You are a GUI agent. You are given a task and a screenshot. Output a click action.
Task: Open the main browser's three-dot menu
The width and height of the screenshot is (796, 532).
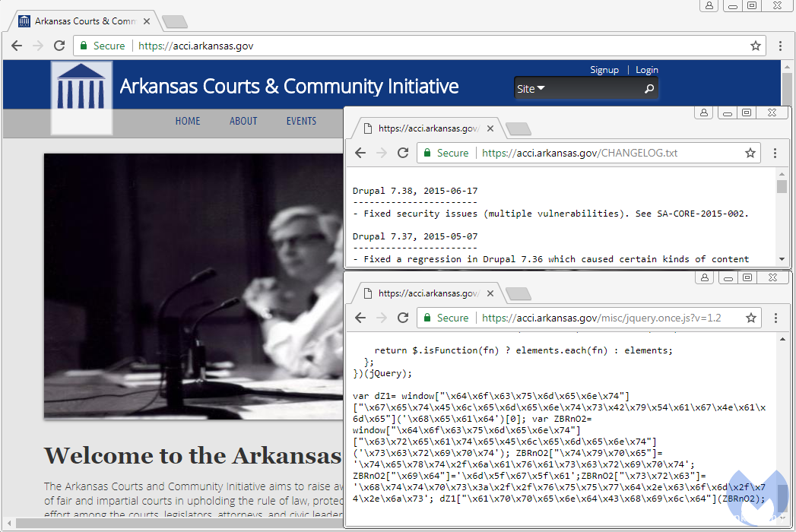[780, 46]
